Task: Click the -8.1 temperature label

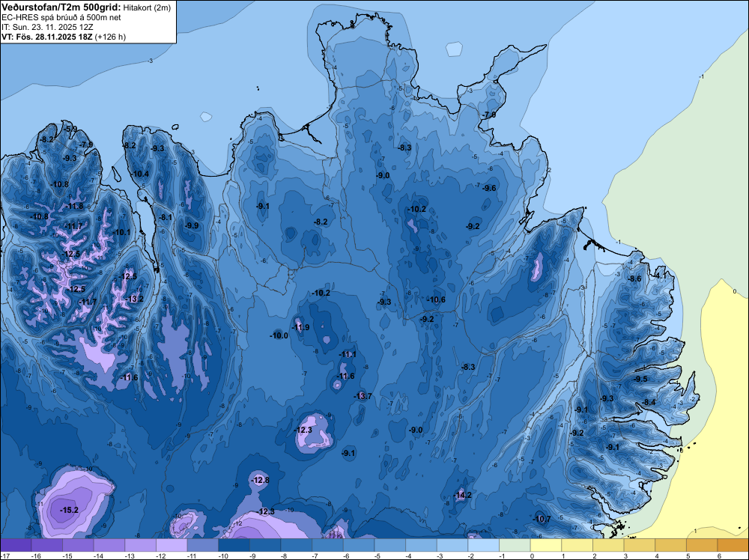Action: click(x=166, y=217)
